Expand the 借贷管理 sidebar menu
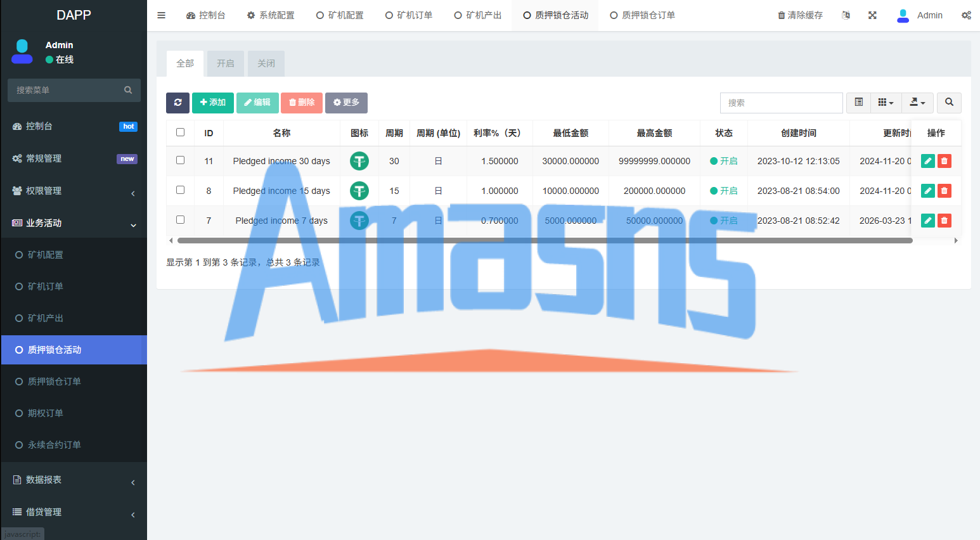This screenshot has width=980, height=540. tap(74, 512)
